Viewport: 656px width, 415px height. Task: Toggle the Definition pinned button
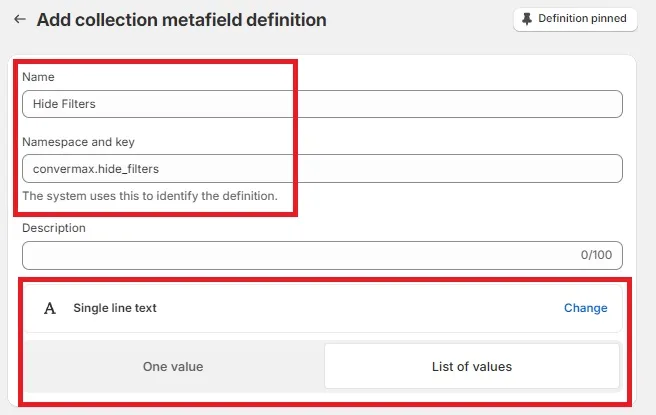click(575, 19)
